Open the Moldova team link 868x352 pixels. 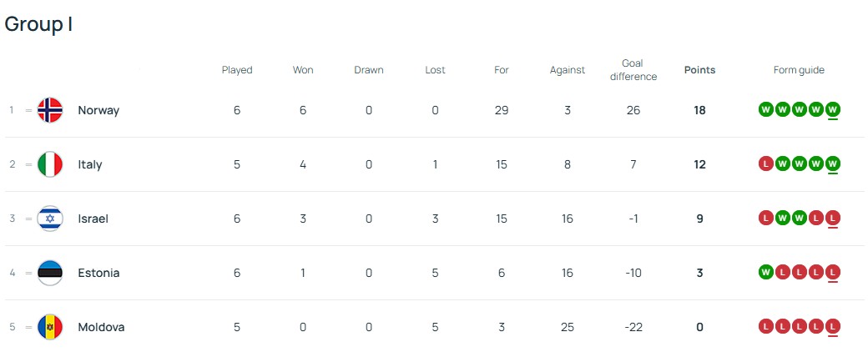coord(101,327)
